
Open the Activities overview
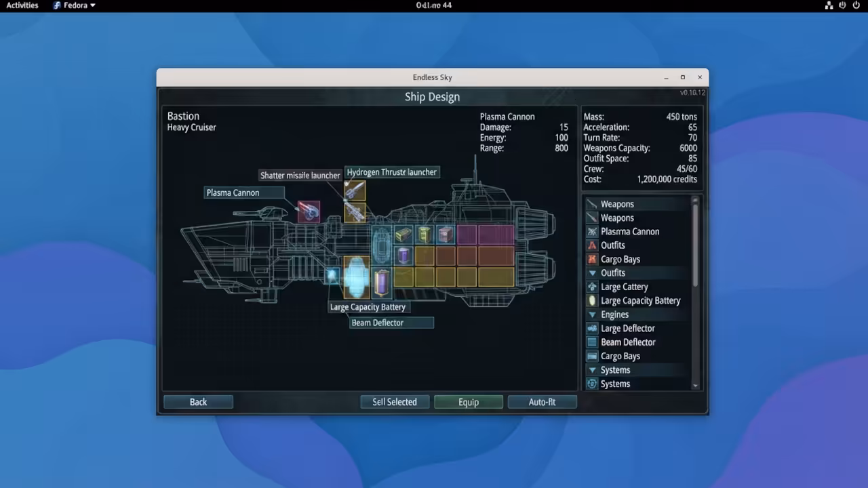(x=22, y=5)
